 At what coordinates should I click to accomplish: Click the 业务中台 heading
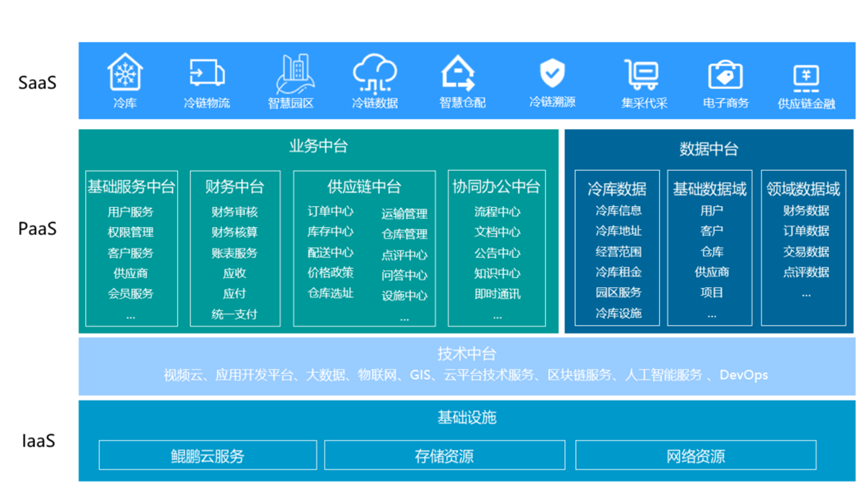click(x=318, y=146)
